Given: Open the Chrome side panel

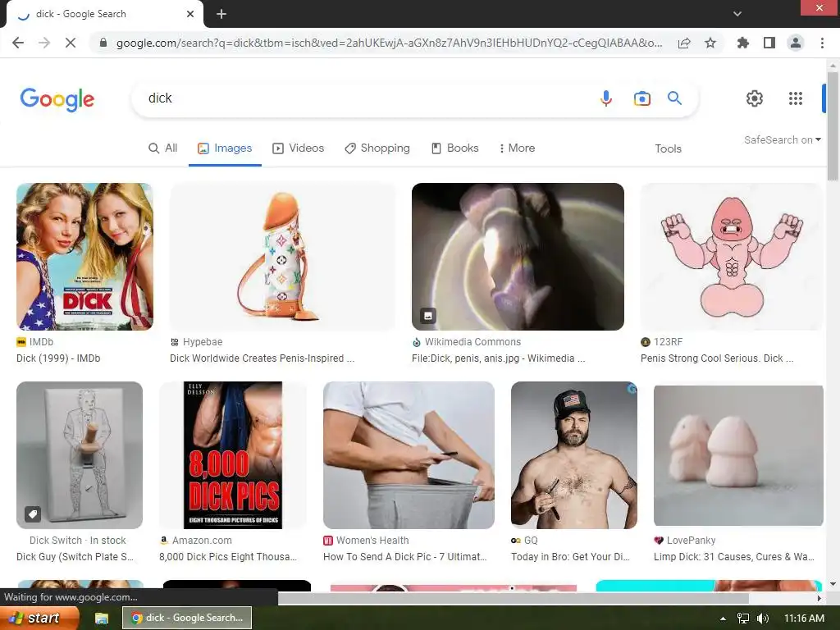Looking at the screenshot, I should pos(769,43).
